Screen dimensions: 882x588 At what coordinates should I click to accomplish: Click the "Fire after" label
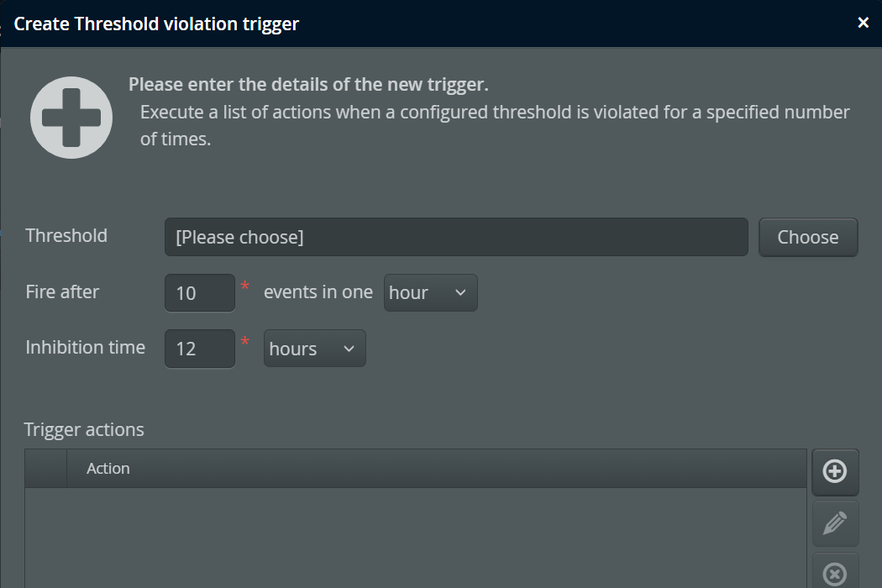pyautogui.click(x=62, y=292)
